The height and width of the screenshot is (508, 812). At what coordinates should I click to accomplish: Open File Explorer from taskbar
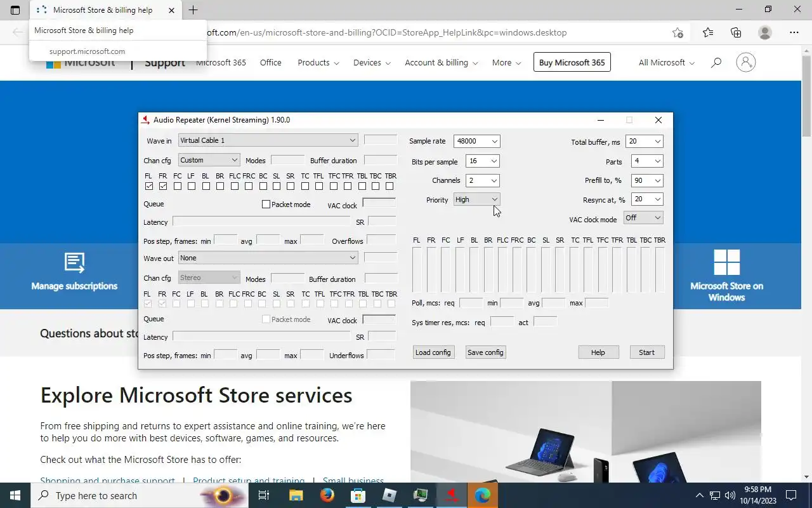[296, 495]
